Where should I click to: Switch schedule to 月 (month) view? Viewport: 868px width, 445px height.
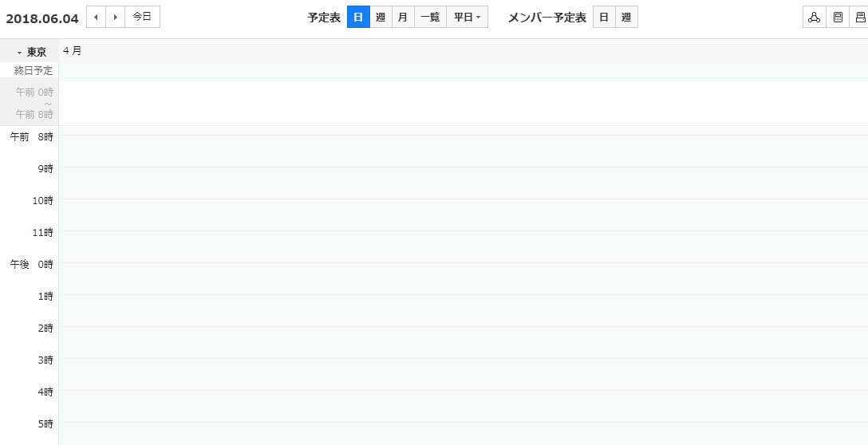click(x=403, y=17)
